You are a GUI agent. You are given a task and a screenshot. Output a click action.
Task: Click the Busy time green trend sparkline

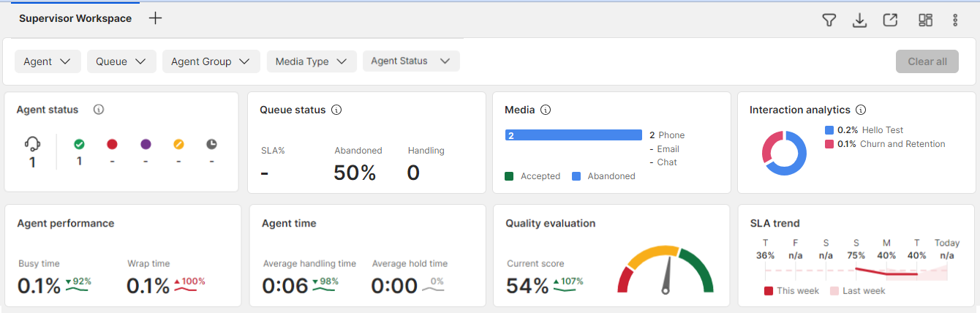point(77,290)
